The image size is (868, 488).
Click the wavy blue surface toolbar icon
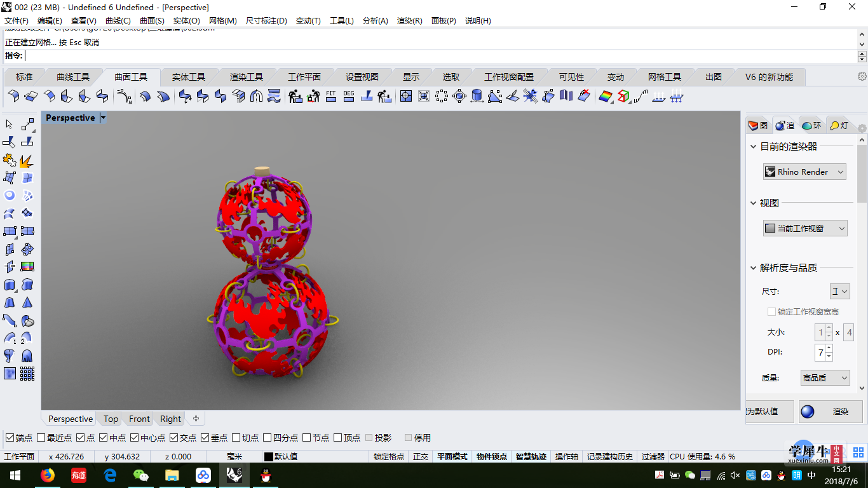pyautogui.click(x=274, y=96)
